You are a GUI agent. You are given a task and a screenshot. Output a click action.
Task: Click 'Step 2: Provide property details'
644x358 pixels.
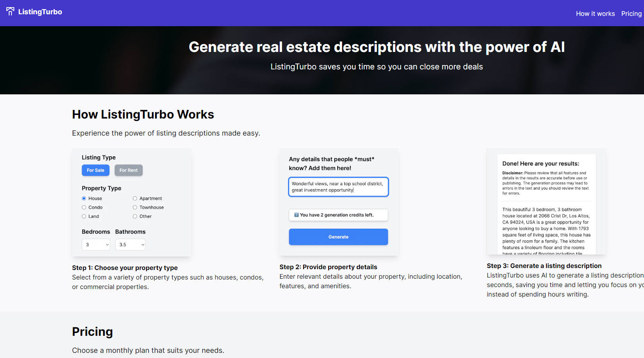coord(328,267)
